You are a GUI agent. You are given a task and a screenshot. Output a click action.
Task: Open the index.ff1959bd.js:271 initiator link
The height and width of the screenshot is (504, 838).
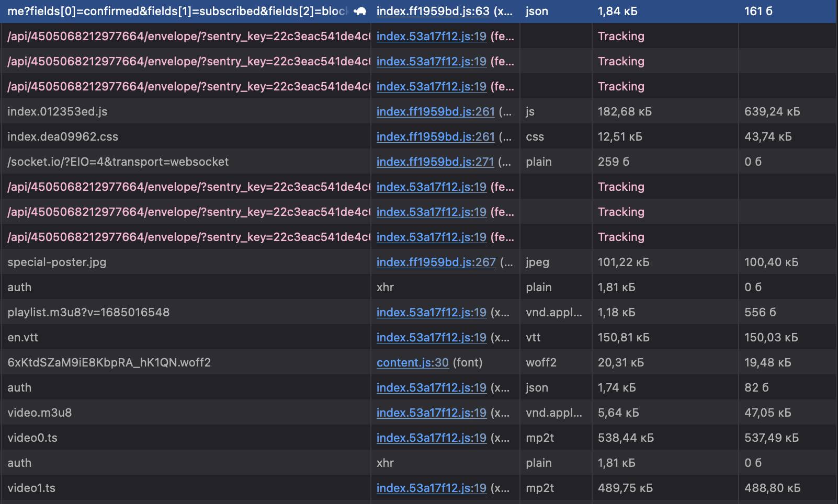(435, 162)
